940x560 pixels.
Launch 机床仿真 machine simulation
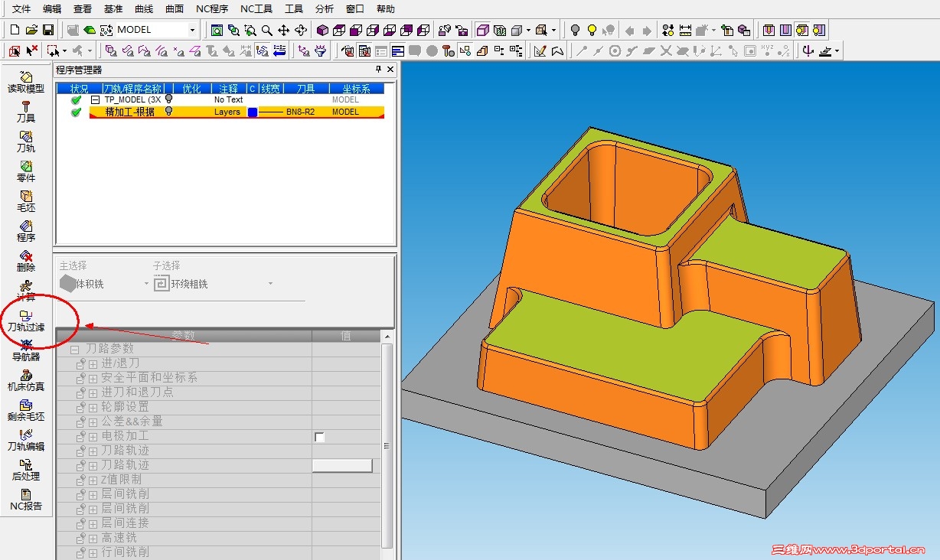[x=26, y=379]
